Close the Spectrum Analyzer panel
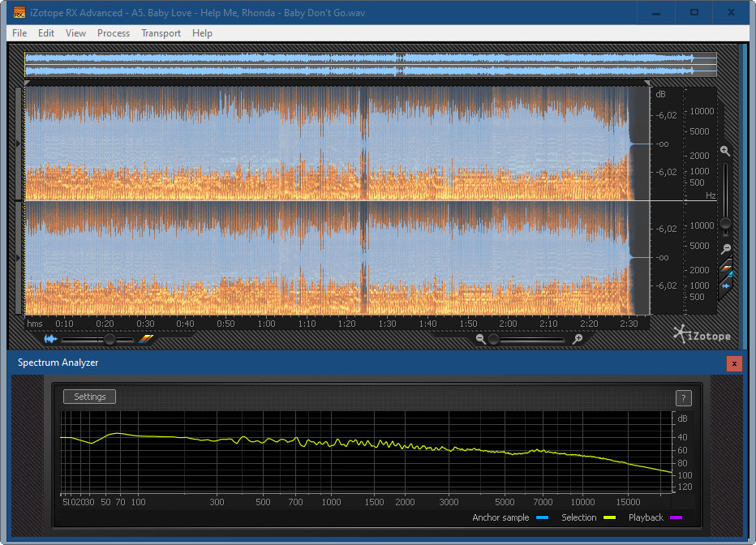This screenshot has height=545, width=756. point(734,364)
